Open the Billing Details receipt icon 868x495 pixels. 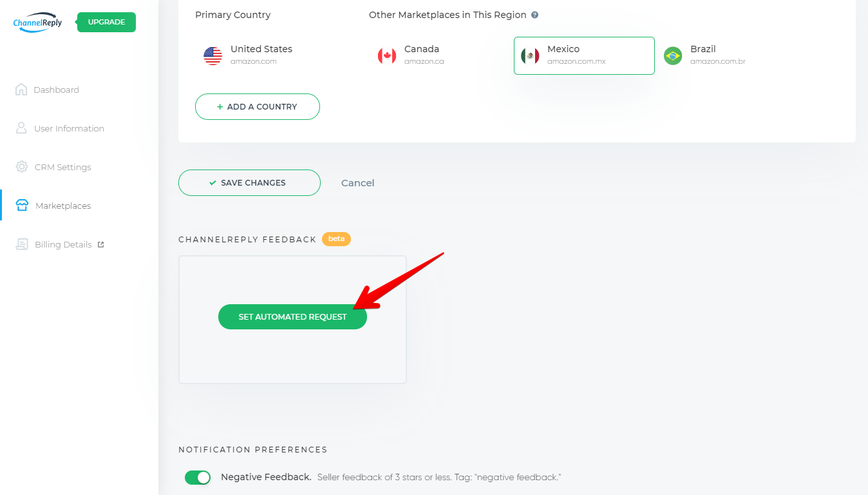pyautogui.click(x=23, y=244)
